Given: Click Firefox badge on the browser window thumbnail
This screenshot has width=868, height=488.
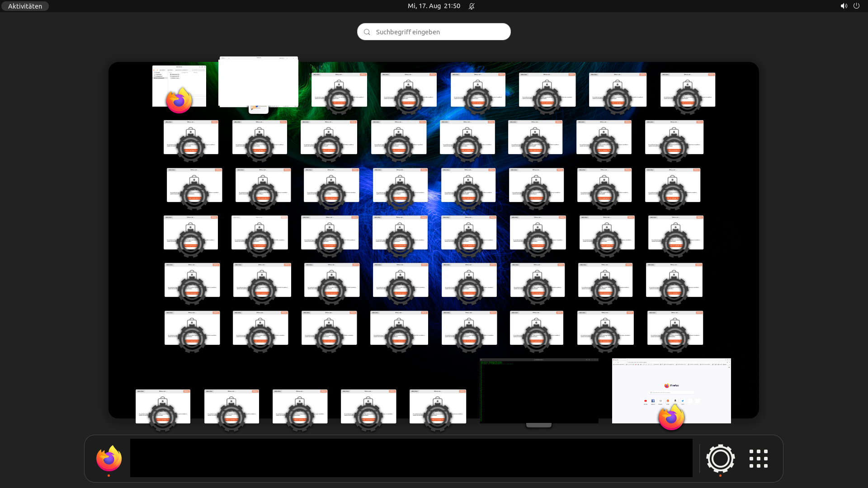Looking at the screenshot, I should coord(671,418).
